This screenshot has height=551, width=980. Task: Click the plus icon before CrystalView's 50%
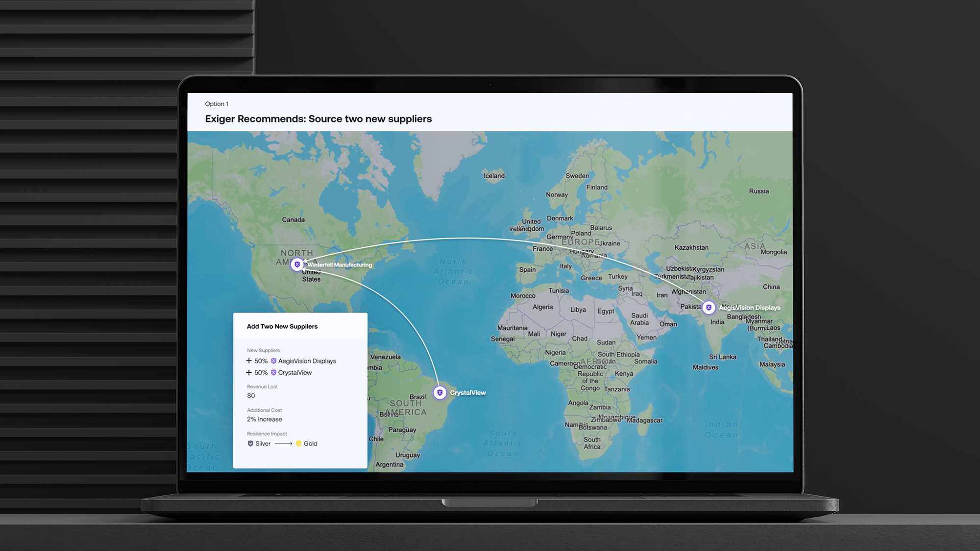pyautogui.click(x=249, y=373)
